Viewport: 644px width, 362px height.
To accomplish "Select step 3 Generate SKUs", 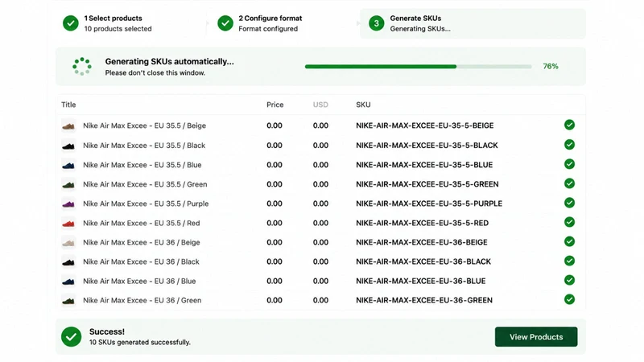I will coord(473,23).
